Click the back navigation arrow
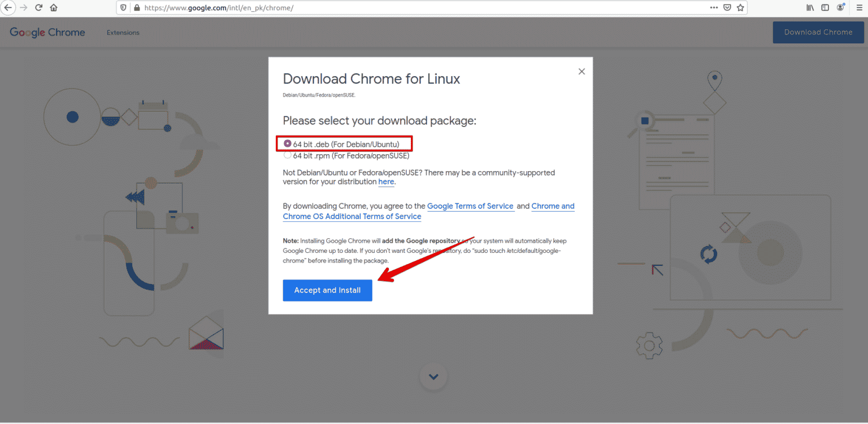Image resolution: width=868 pixels, height=424 pixels. [9, 7]
